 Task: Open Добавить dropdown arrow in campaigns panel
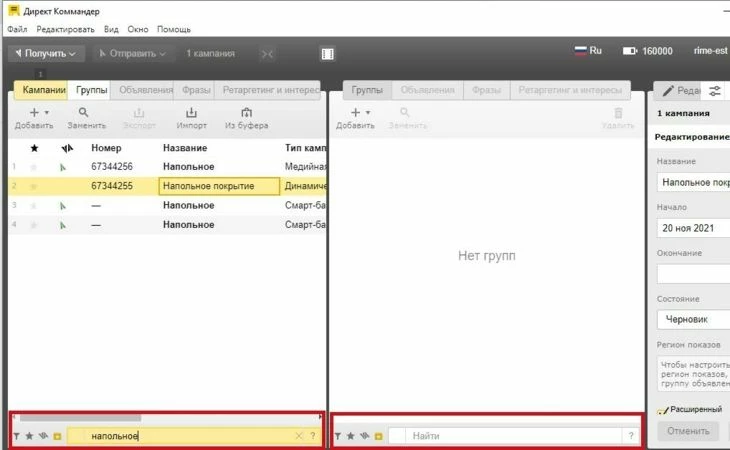(x=47, y=113)
